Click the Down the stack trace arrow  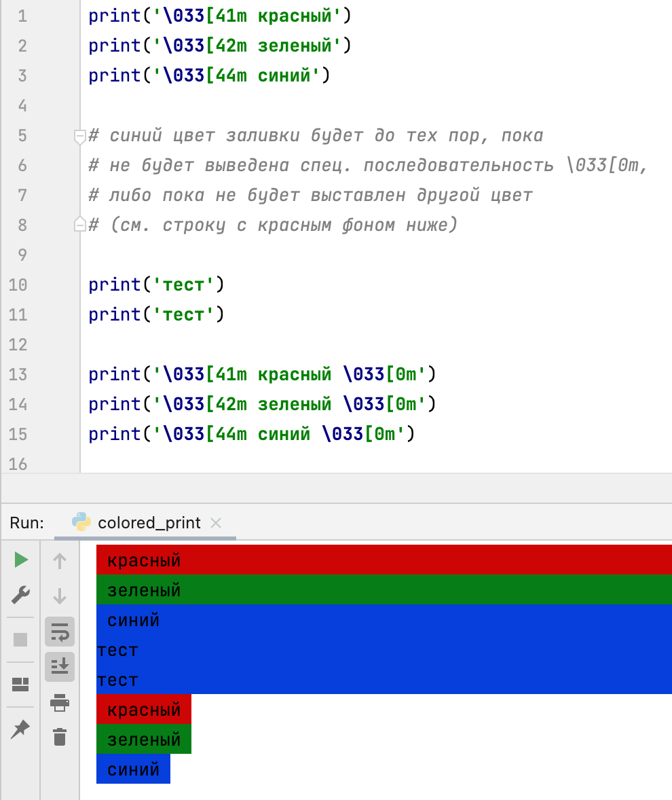60,596
